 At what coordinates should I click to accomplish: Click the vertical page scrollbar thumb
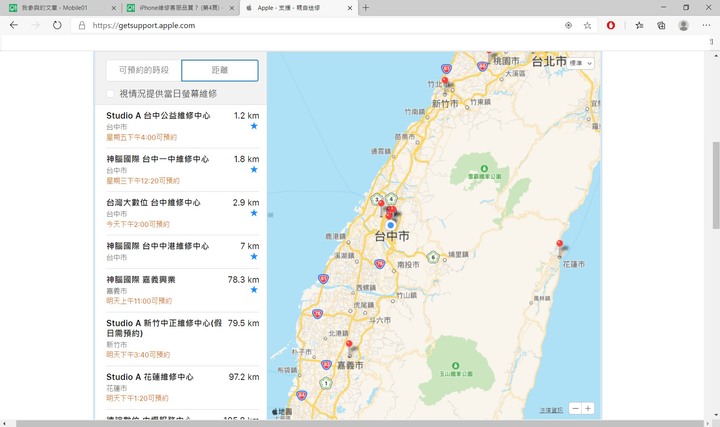point(716,185)
